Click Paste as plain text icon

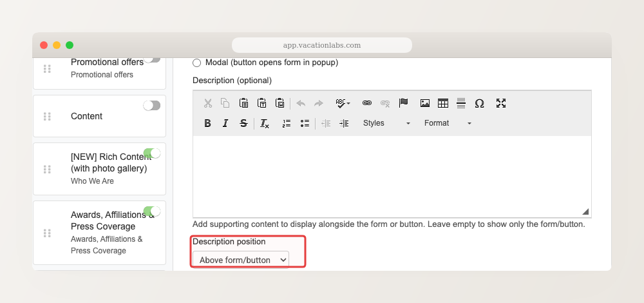tap(261, 103)
